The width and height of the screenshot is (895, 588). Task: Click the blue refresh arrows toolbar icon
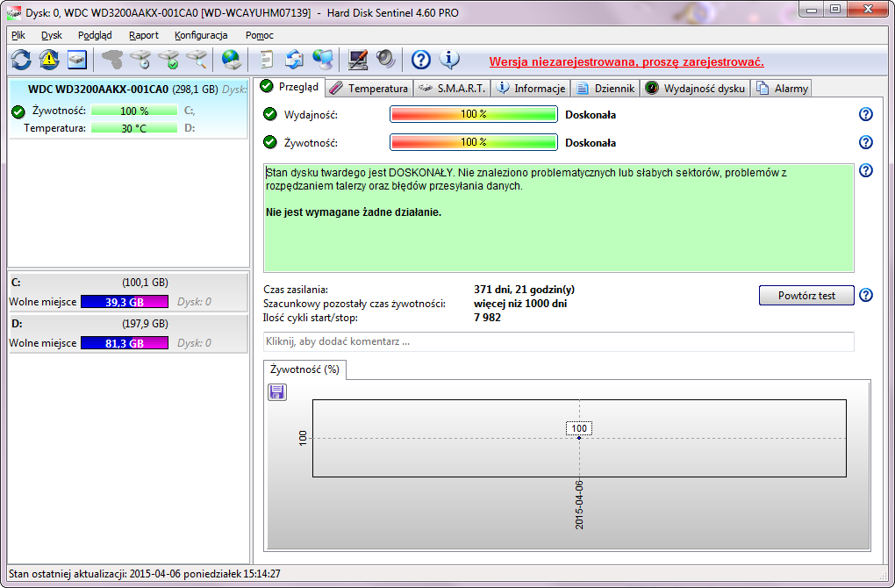pyautogui.click(x=21, y=60)
